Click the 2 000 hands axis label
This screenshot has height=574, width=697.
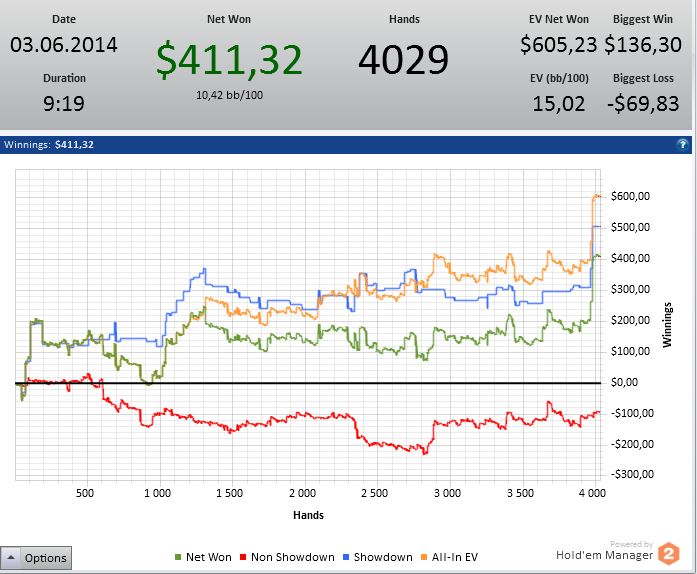(302, 493)
